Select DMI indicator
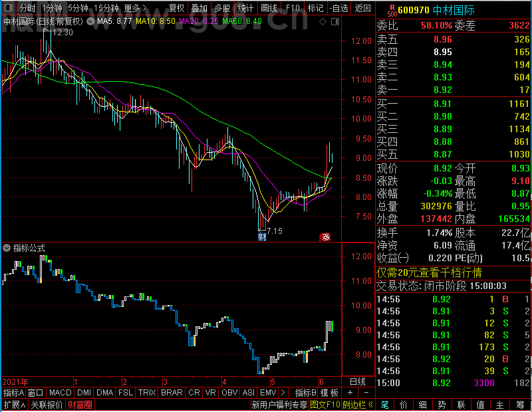532x412 pixels. [x=84, y=393]
